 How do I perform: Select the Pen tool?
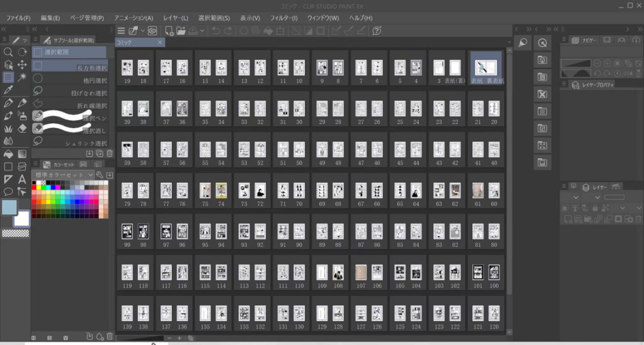[8, 103]
